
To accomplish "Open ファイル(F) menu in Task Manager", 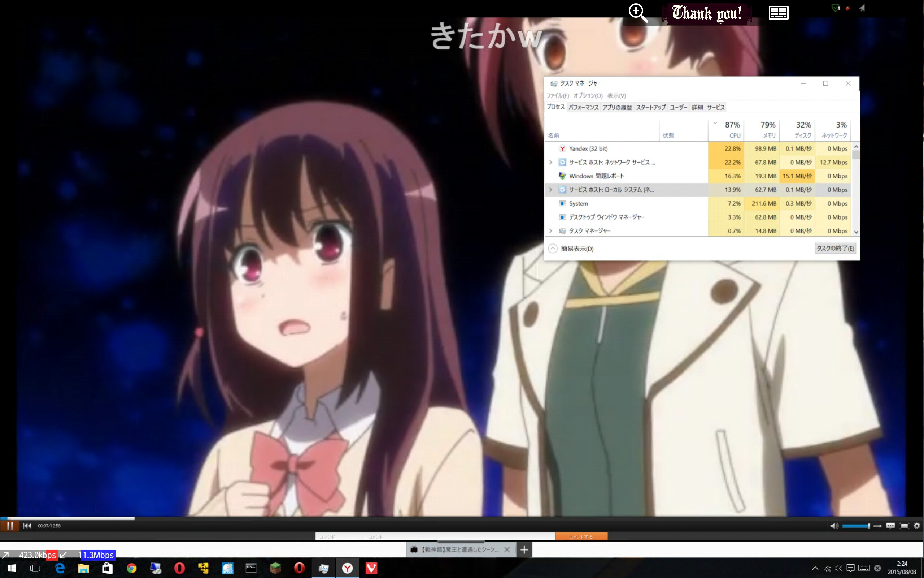I will (557, 96).
